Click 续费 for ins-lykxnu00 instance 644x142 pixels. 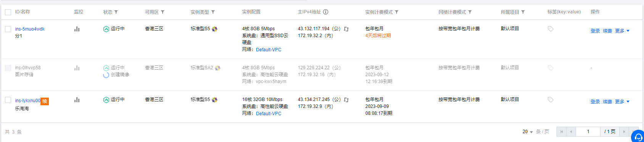click(x=607, y=102)
